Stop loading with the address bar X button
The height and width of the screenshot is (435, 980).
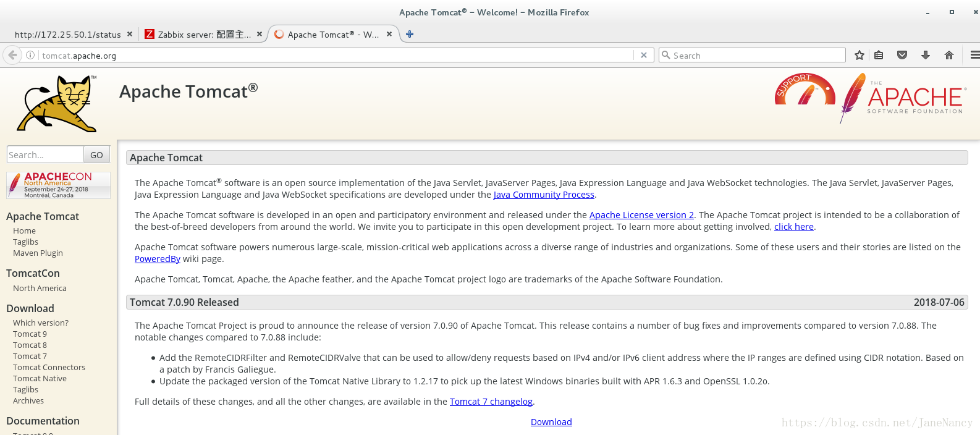pos(644,55)
